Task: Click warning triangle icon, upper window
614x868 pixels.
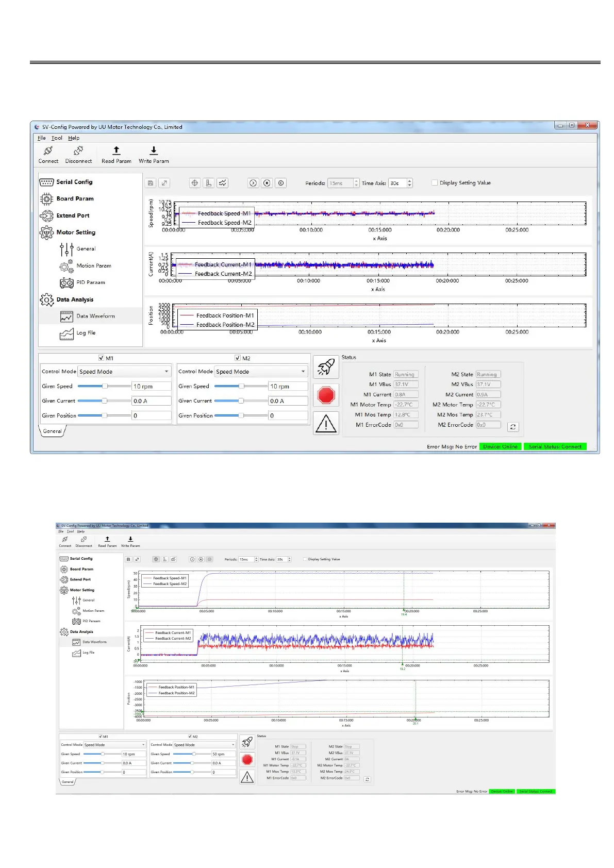Action: (x=326, y=423)
